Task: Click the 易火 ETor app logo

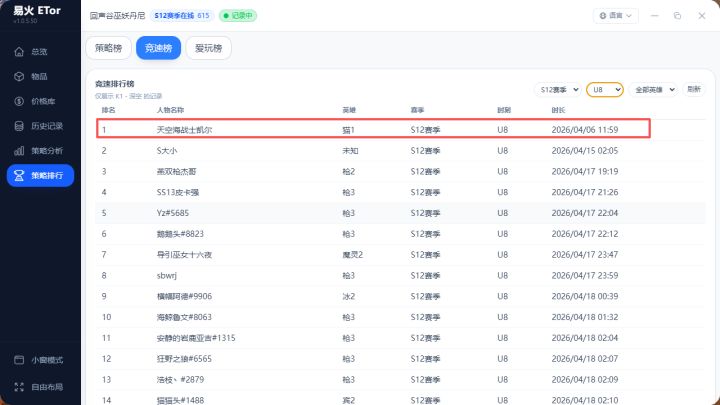Action: (x=37, y=11)
